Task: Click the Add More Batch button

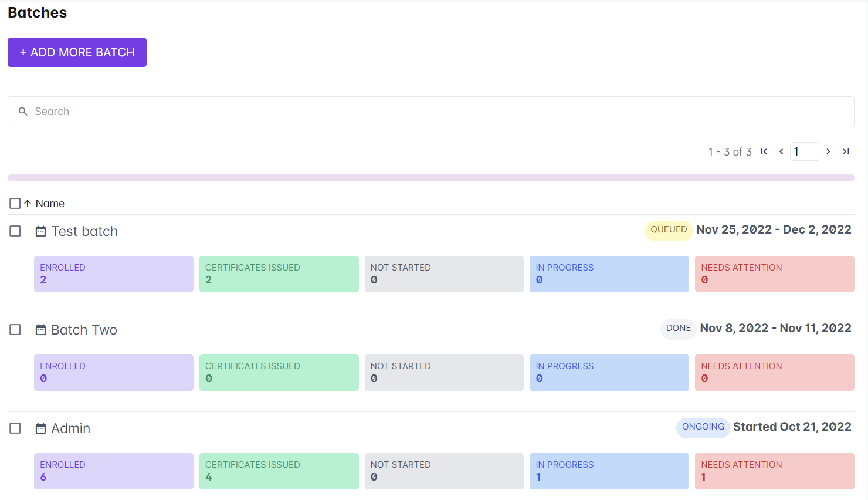Action: click(x=77, y=52)
